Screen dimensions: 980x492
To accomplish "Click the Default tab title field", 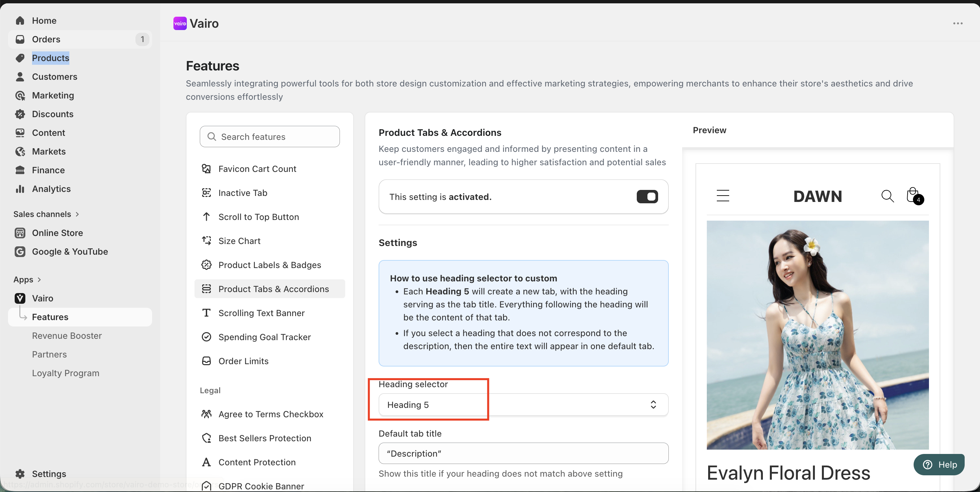I will click(523, 454).
